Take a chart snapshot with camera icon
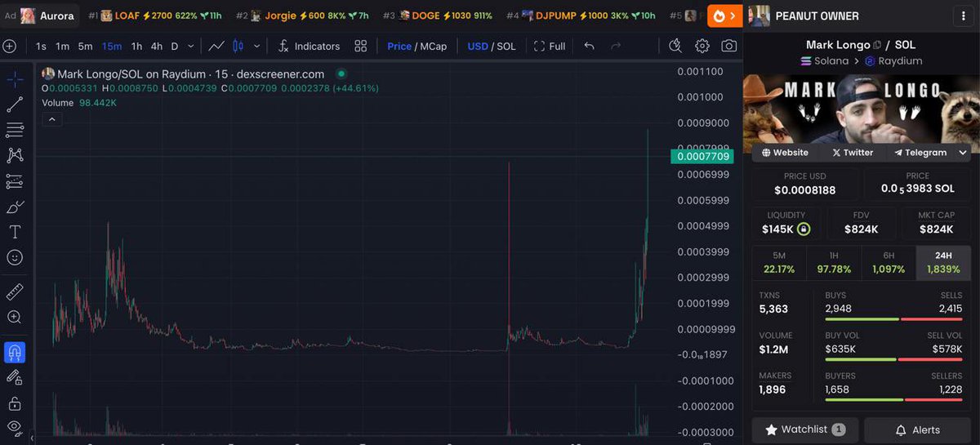980x445 pixels. 728,47
